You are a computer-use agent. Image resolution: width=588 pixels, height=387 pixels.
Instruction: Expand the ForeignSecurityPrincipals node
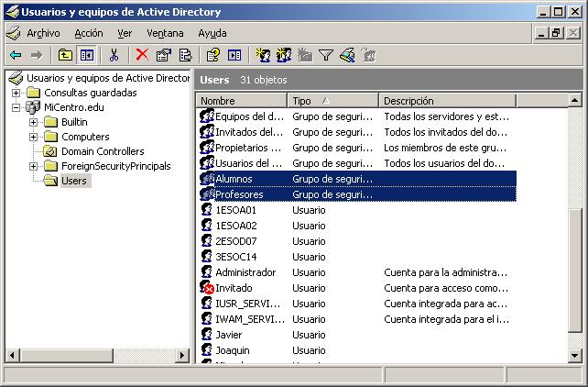click(34, 166)
